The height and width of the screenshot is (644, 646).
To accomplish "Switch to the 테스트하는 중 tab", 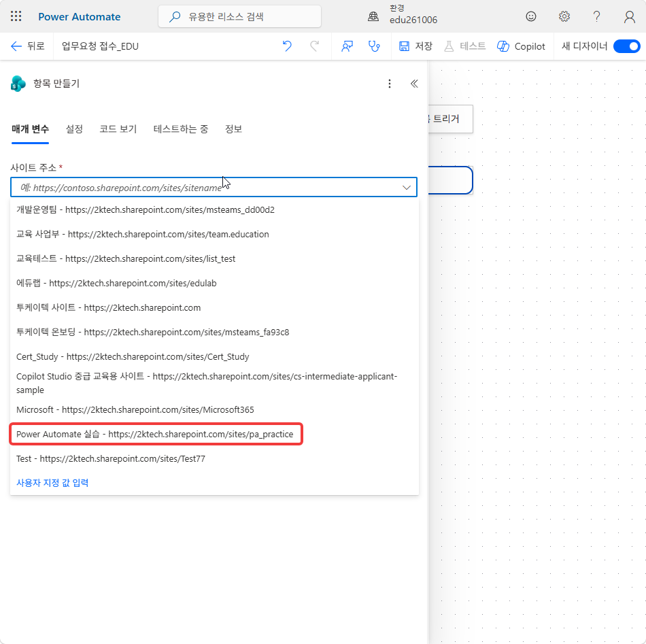I will point(180,129).
